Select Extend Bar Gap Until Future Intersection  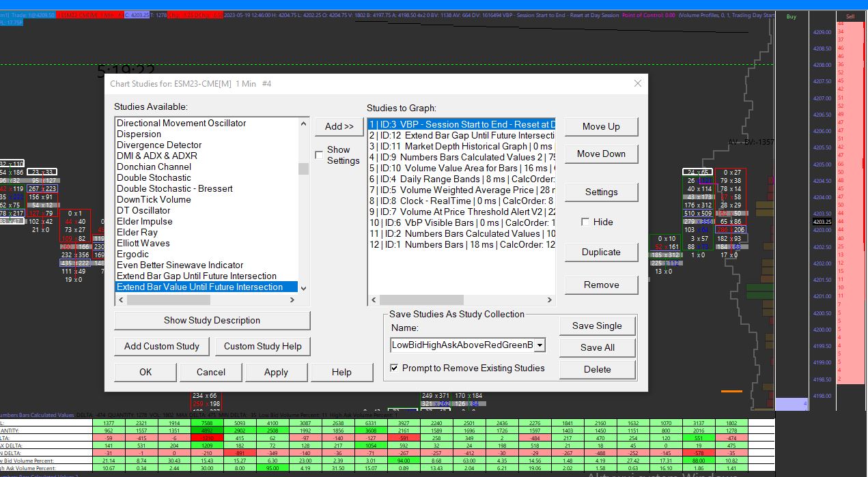[207, 276]
